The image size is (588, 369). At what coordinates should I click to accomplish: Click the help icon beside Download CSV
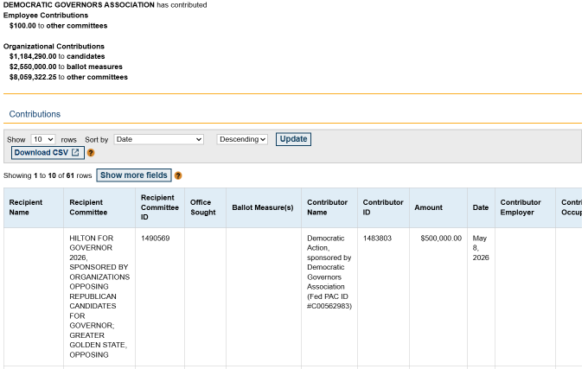coord(91,153)
